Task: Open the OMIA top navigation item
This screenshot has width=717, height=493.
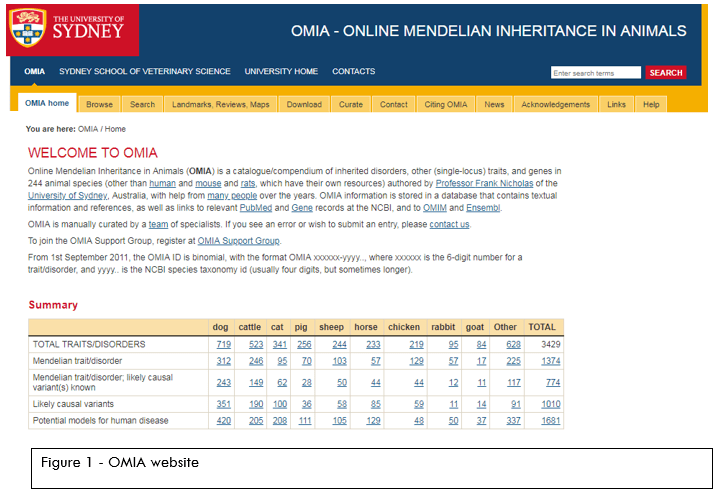Action: click(x=35, y=72)
